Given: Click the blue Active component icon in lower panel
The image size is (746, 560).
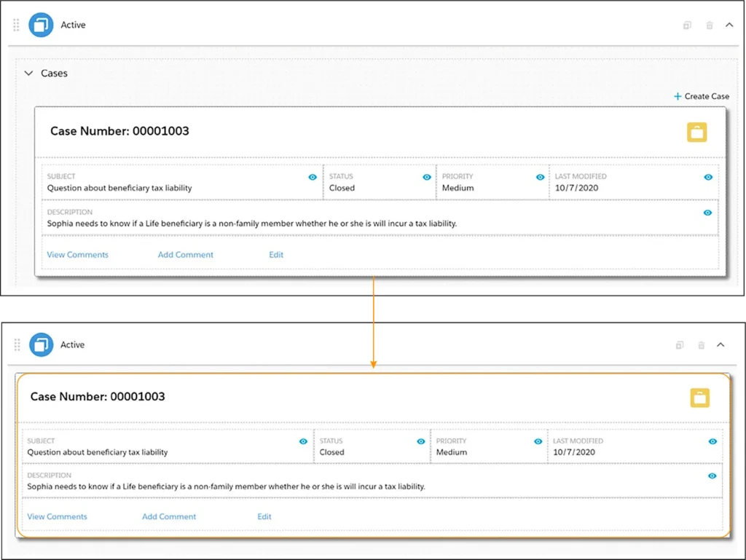Looking at the screenshot, I should [x=41, y=344].
